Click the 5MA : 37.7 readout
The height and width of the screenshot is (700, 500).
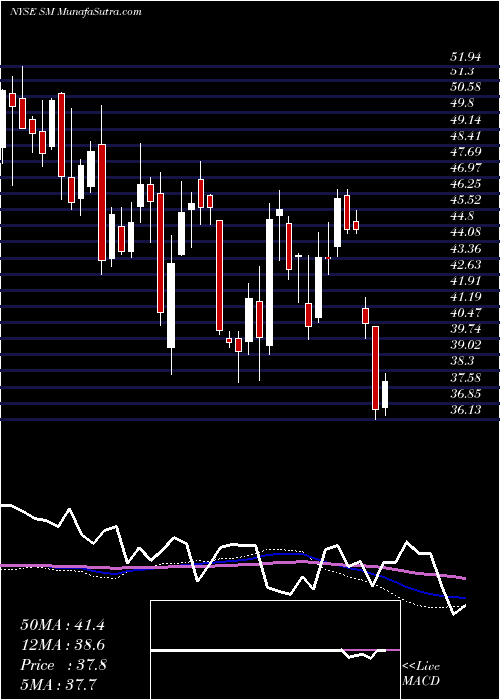point(58,684)
